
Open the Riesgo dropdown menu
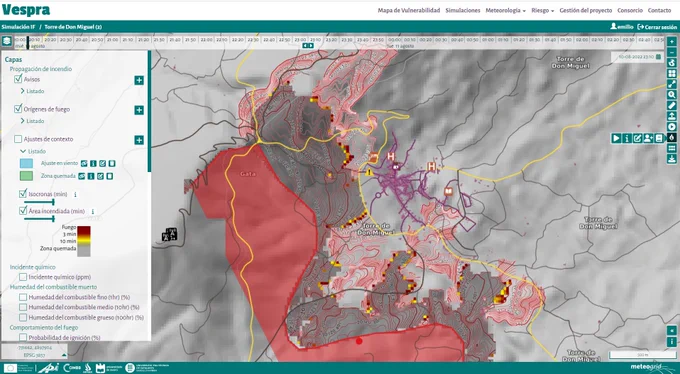pyautogui.click(x=543, y=10)
